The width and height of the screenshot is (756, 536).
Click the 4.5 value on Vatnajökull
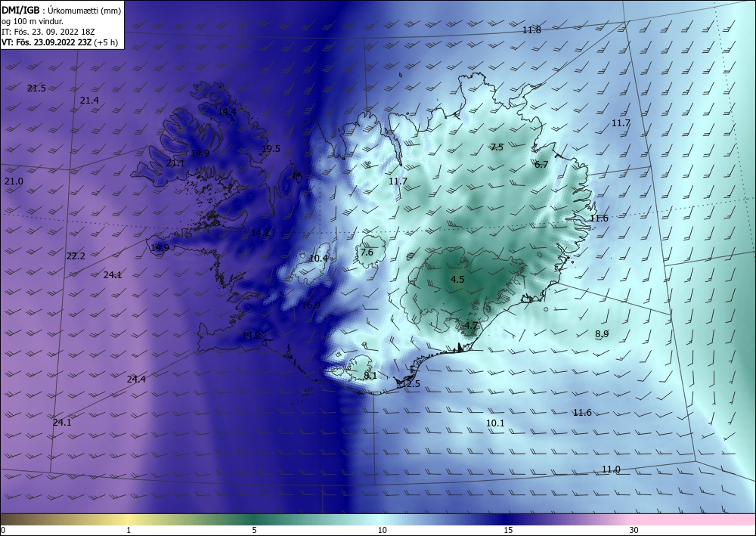pos(457,279)
